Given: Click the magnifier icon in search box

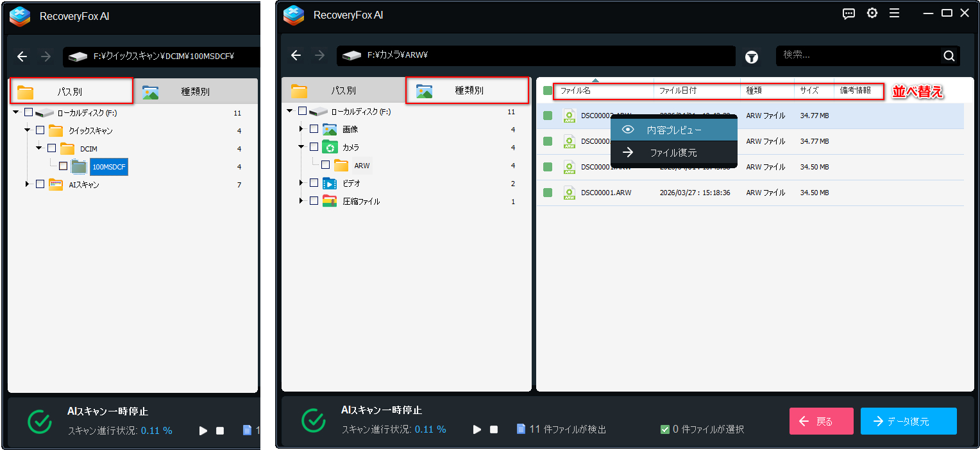Looking at the screenshot, I should click(x=949, y=56).
